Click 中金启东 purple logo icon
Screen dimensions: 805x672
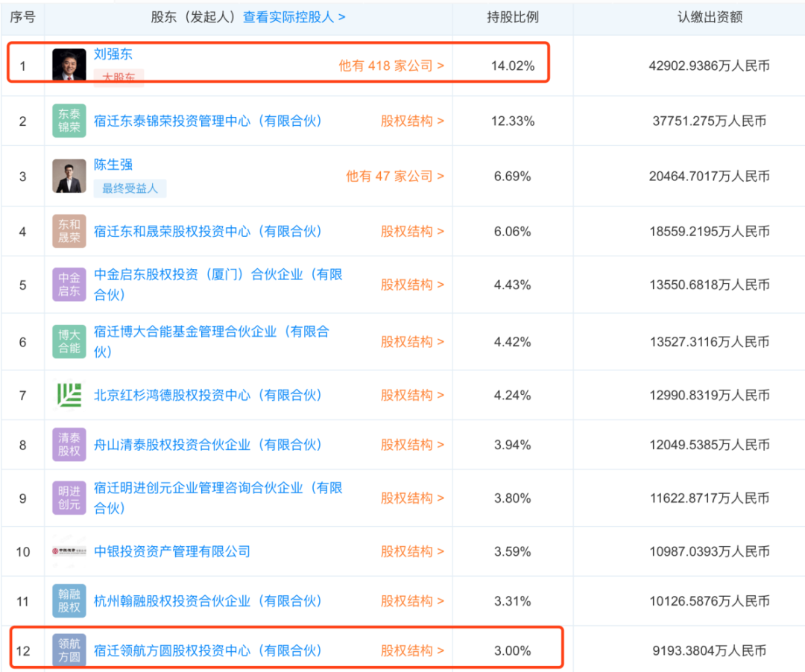[69, 284]
